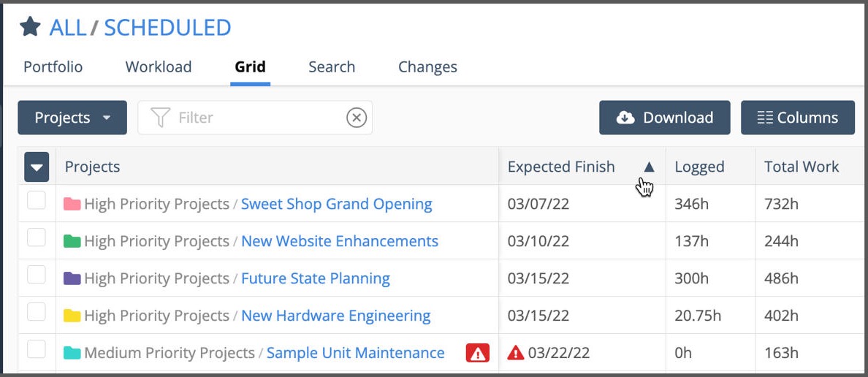Open the Projects dropdown button

point(72,118)
